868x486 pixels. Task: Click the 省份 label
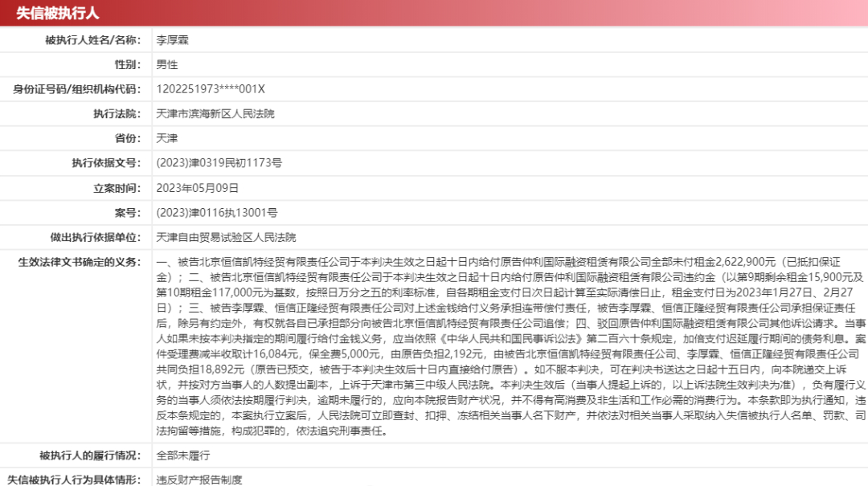pyautogui.click(x=128, y=138)
